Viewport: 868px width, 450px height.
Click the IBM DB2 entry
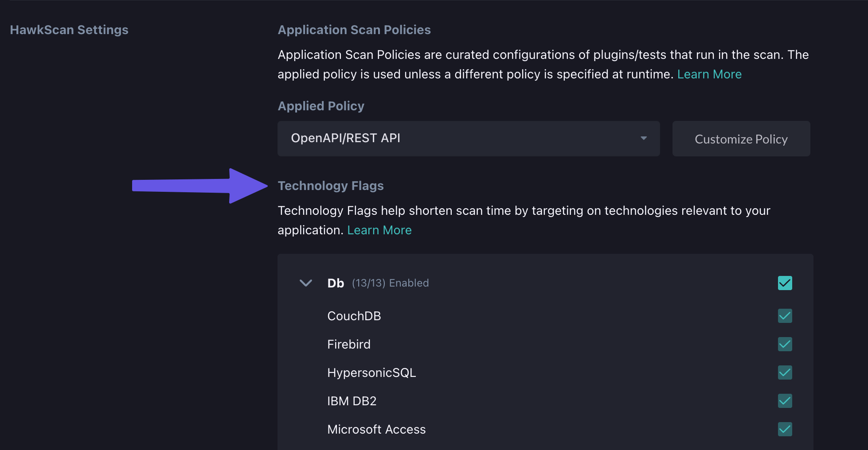352,401
